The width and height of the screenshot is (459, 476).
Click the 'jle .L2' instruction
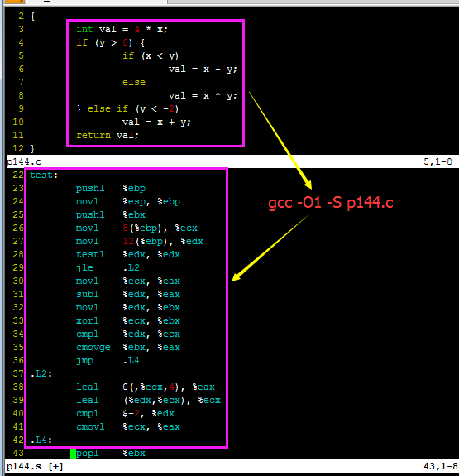[x=108, y=267]
